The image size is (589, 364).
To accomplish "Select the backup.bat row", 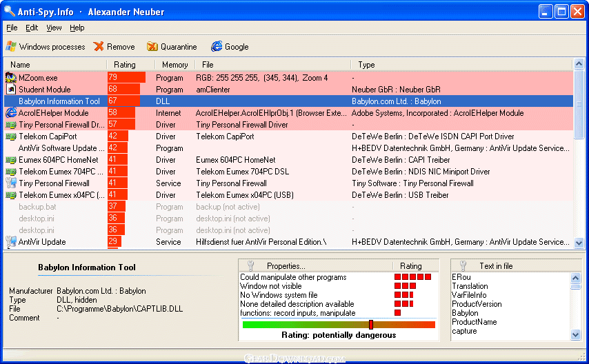I will tap(288, 207).
